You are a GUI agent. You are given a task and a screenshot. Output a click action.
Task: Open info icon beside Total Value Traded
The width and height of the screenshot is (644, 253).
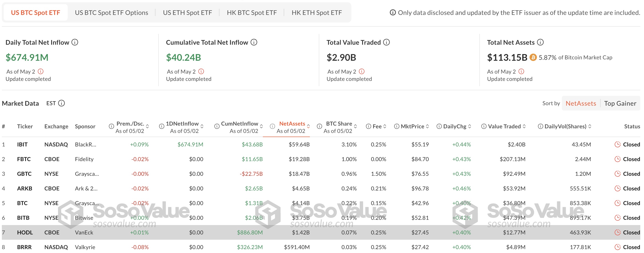(386, 42)
